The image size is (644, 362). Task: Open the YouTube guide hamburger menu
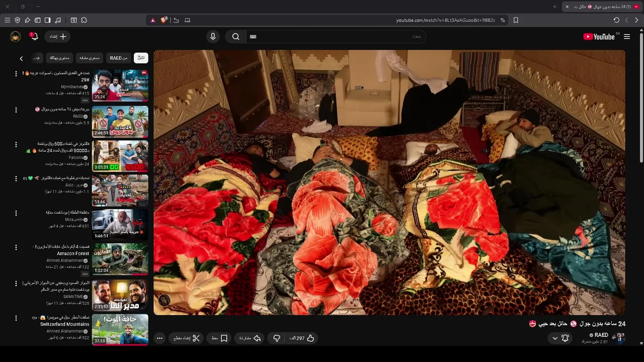click(x=627, y=37)
